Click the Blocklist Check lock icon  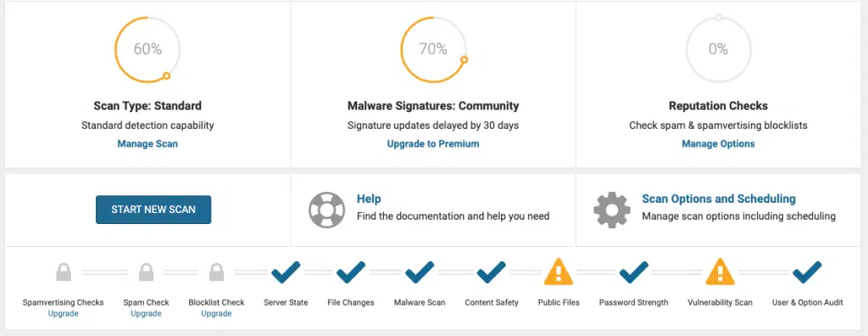[216, 272]
